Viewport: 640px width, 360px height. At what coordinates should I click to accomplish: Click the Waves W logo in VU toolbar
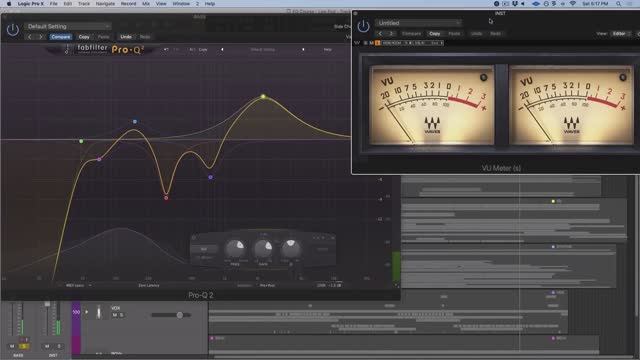click(x=357, y=43)
